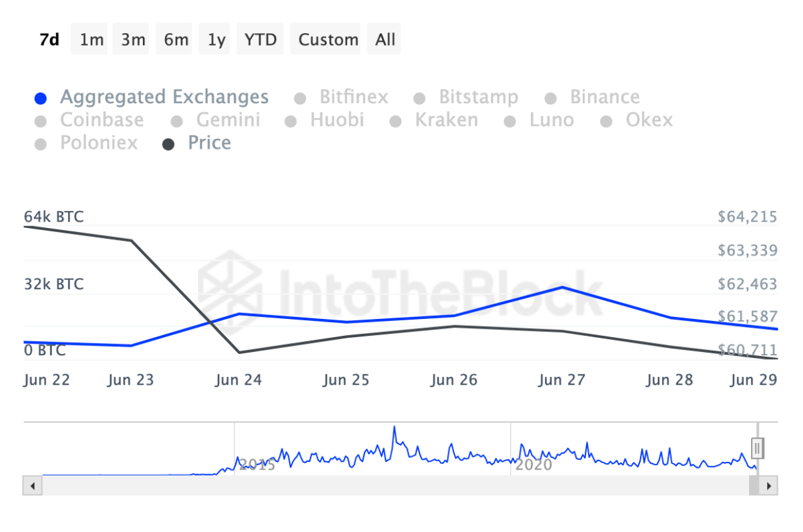Open the Custom date range picker
The height and width of the screenshot is (532, 803).
(328, 40)
